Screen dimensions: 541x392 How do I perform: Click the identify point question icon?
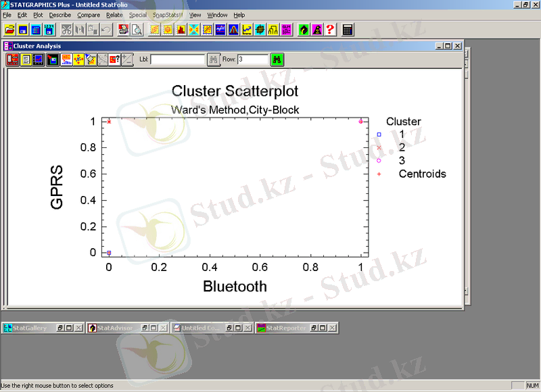pyautogui.click(x=114, y=59)
